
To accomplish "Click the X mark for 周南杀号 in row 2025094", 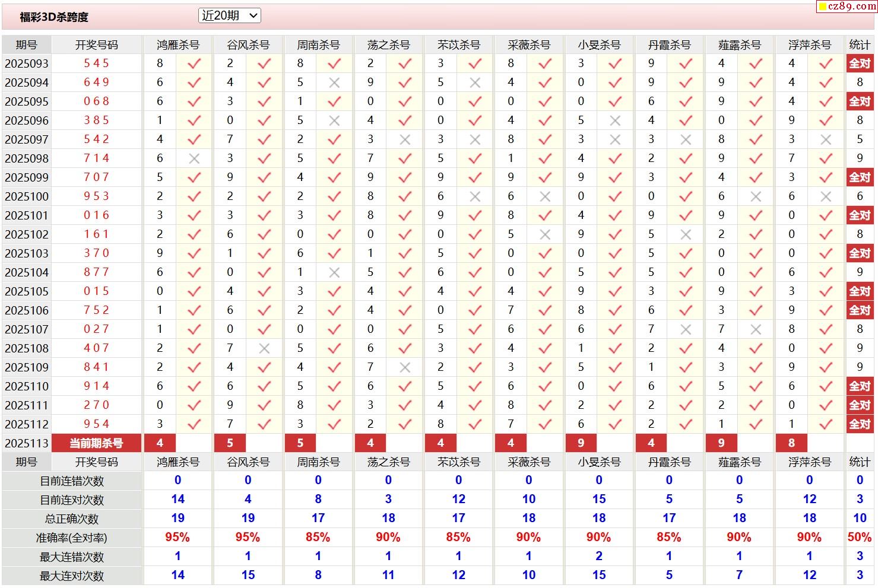I will (334, 82).
